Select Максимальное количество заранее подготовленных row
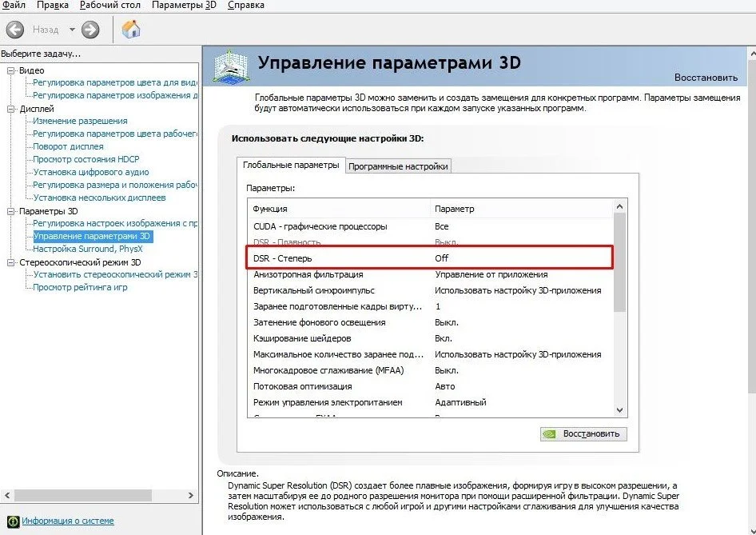The height and width of the screenshot is (535, 756). pos(430,354)
